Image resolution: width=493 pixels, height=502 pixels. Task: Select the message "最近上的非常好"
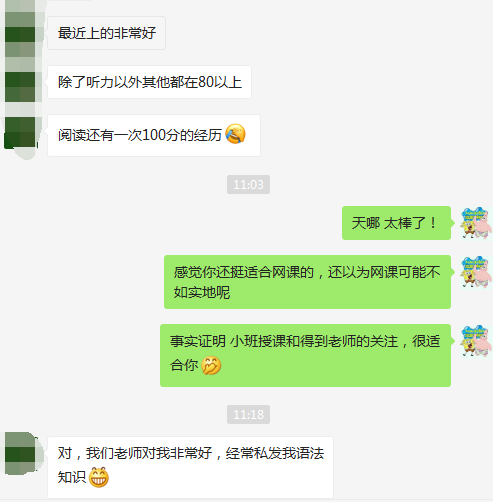click(x=107, y=33)
